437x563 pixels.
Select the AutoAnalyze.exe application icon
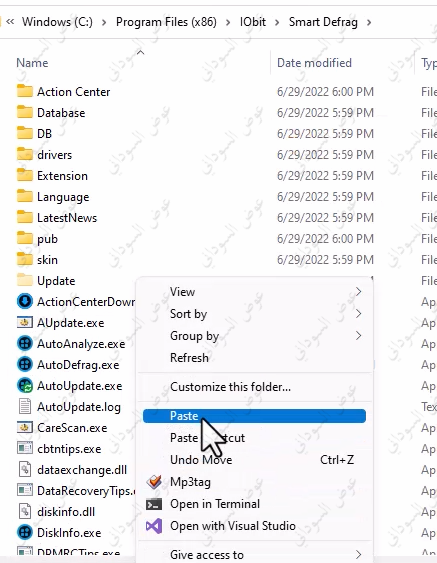click(25, 344)
